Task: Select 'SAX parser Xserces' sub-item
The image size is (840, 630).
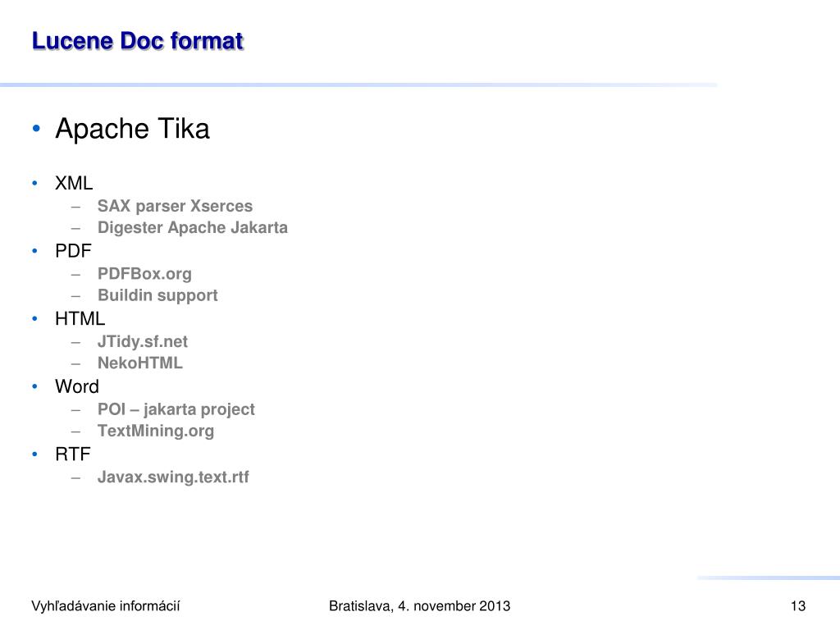Action: 175,206
